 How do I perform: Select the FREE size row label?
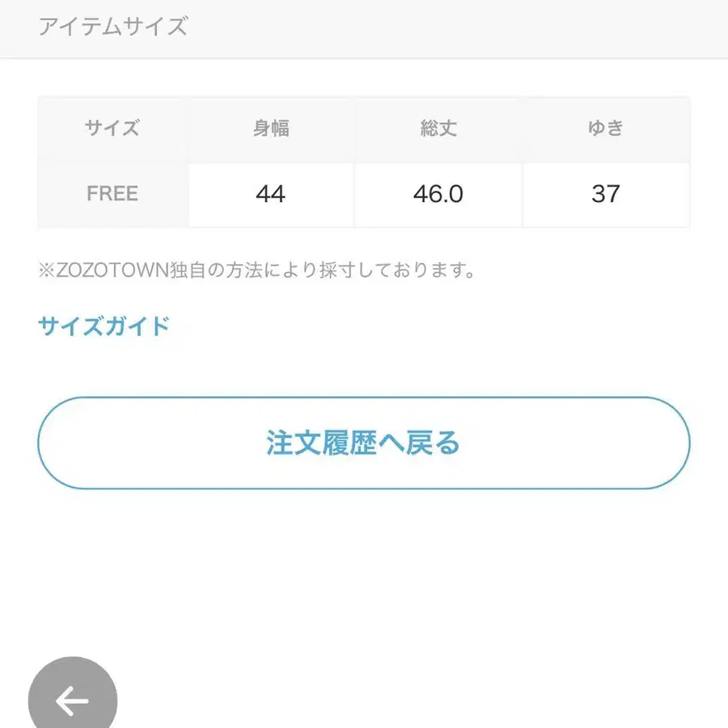[112, 194]
